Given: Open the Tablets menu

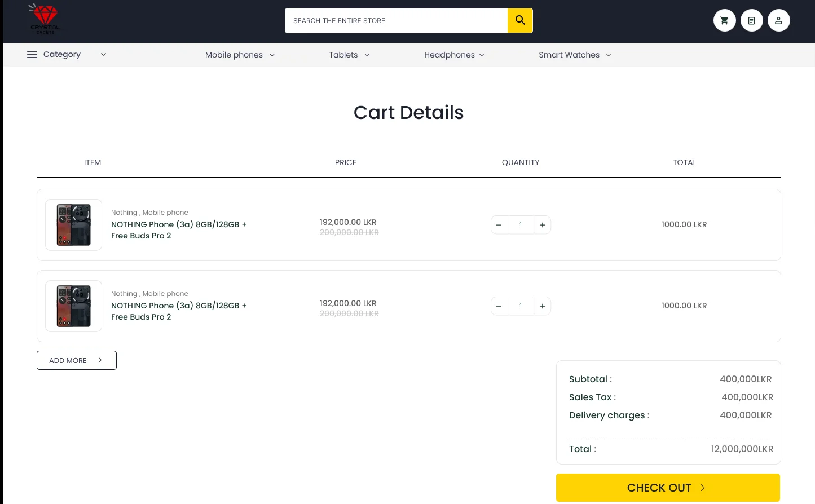Looking at the screenshot, I should [343, 55].
